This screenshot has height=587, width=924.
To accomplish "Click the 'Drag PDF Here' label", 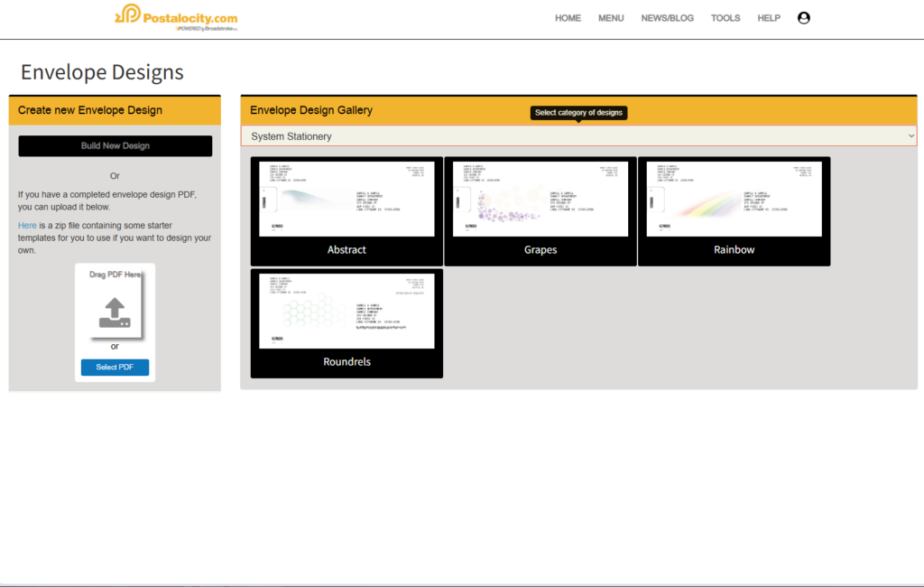I will pyautogui.click(x=115, y=275).
